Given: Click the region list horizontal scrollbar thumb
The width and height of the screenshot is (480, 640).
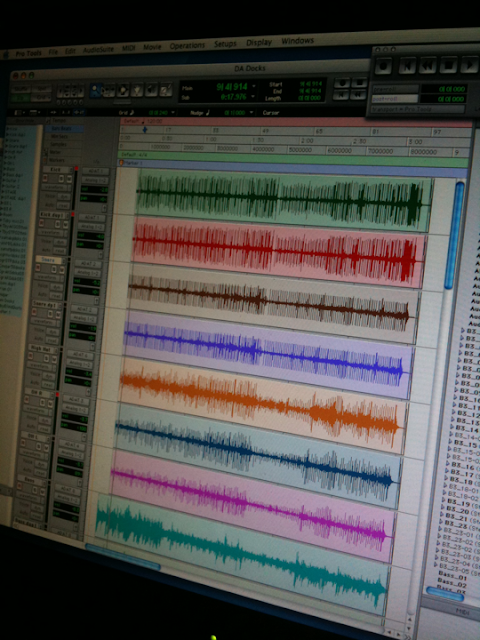Looking at the screenshot, I should (445, 594).
